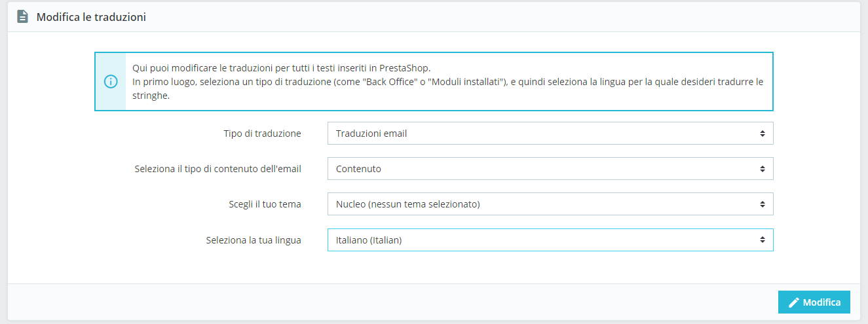Expand the email content type dropdown showing Contenuto
This screenshot has width=868, height=324.
tap(550, 169)
